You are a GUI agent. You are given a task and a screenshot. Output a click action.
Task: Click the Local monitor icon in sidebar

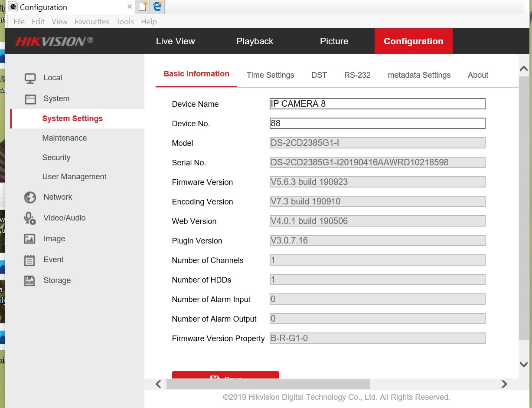pos(30,78)
